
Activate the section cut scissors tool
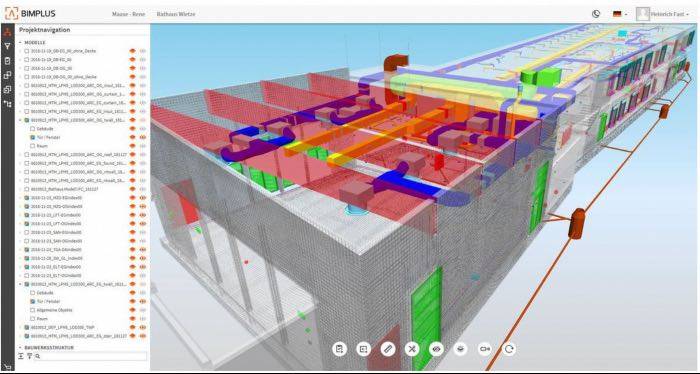(x=412, y=349)
